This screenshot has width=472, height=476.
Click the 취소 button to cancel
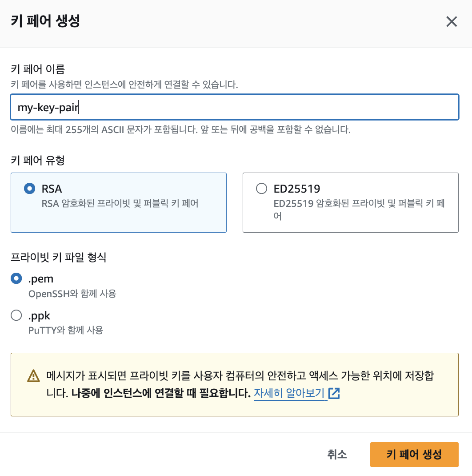tap(337, 454)
